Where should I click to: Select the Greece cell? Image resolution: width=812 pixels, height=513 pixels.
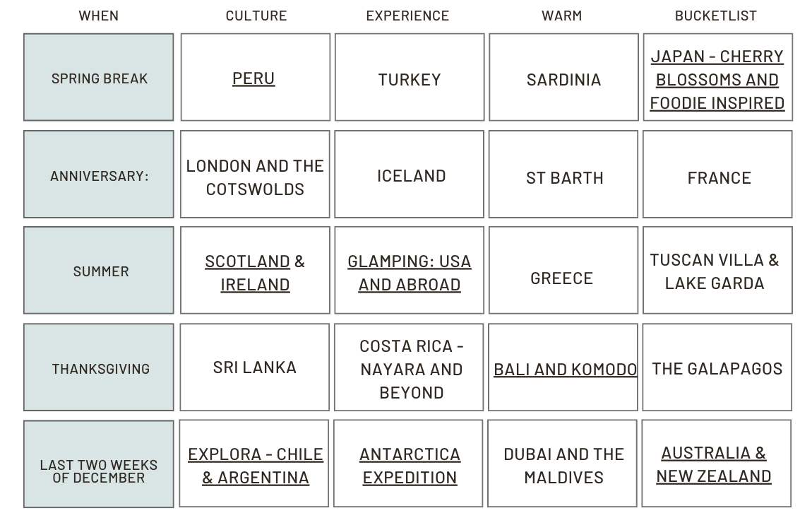point(562,277)
